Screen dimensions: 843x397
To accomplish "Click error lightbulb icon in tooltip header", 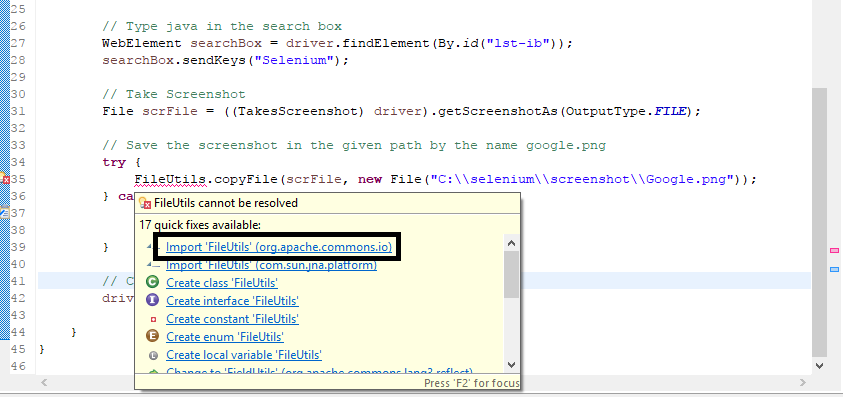I will [x=145, y=203].
